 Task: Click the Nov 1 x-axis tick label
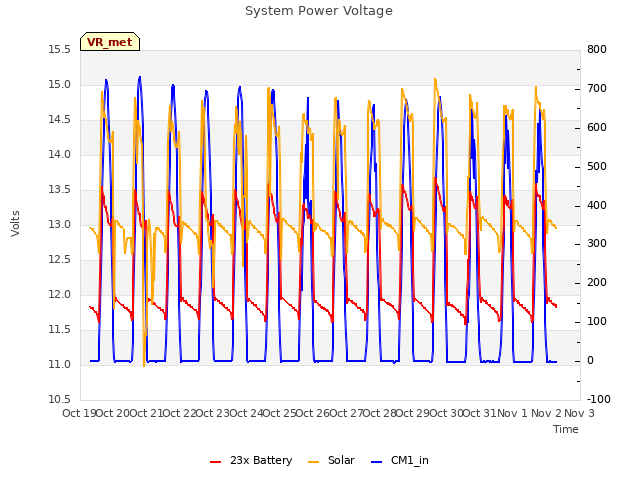512,413
